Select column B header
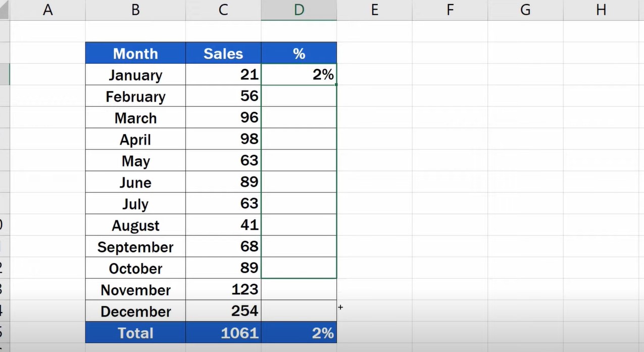This screenshot has width=644, height=352. 135,10
